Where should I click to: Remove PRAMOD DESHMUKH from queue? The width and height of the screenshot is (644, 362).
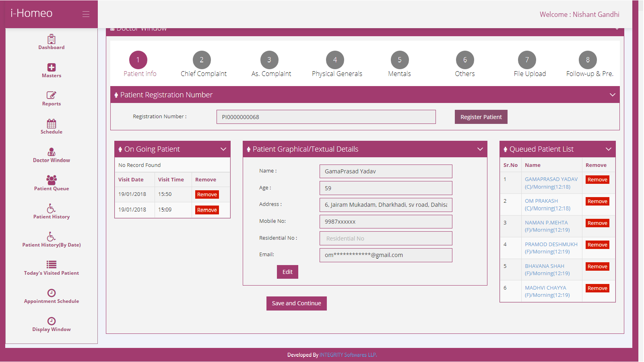(x=597, y=245)
